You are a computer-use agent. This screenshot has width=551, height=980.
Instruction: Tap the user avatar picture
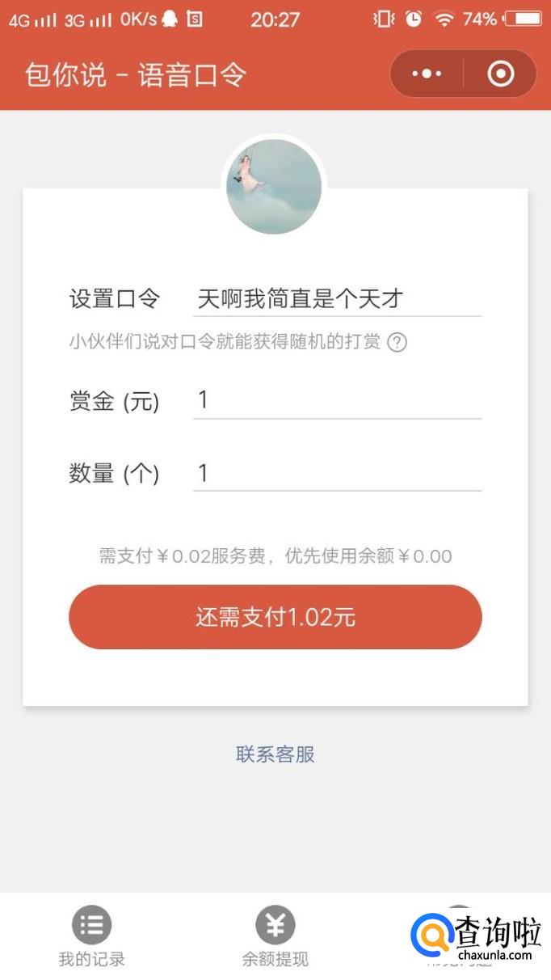(x=274, y=187)
